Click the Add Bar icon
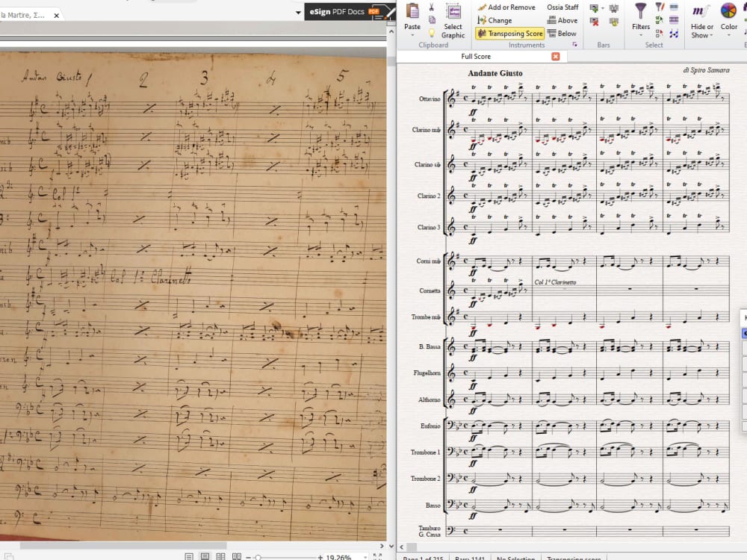 pyautogui.click(x=594, y=8)
